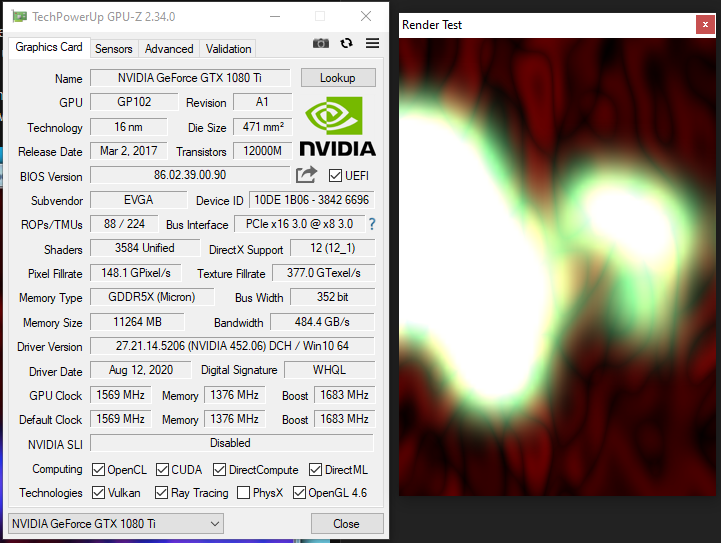Click the BIOS Version field 86.02.39.00.90
This screenshot has height=543, width=721.
(190, 175)
